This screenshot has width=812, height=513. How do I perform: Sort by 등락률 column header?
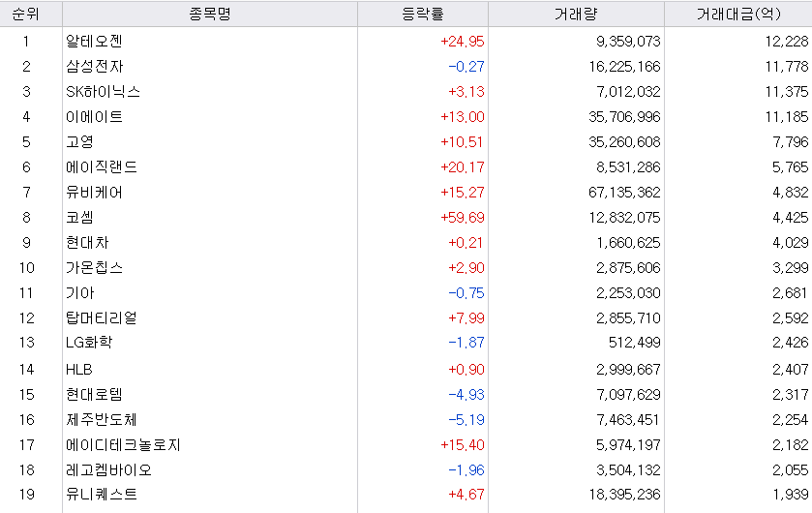click(x=423, y=14)
